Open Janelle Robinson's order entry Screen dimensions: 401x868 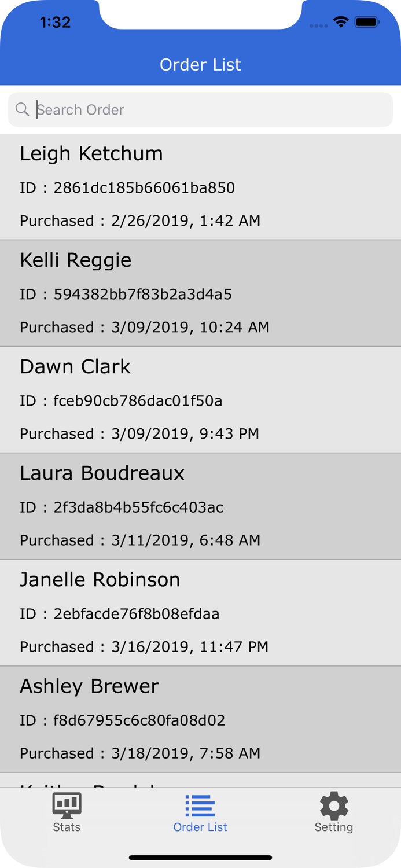(x=200, y=612)
